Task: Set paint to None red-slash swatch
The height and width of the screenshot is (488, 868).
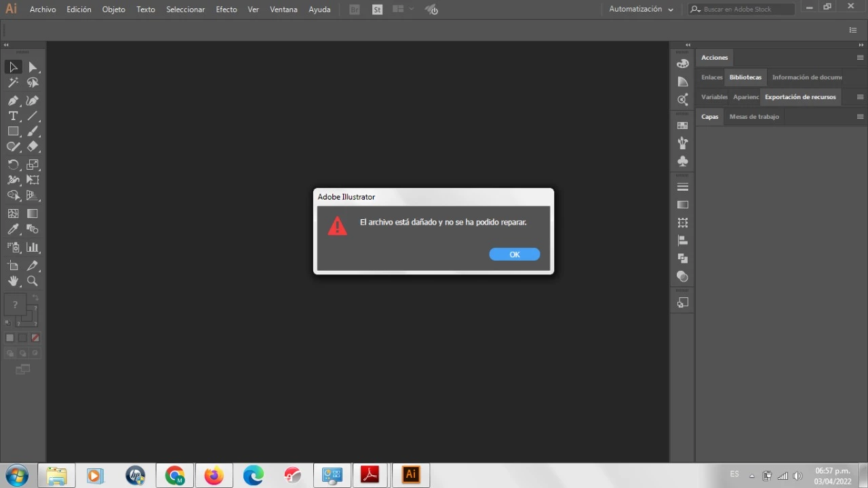Action: (35, 338)
